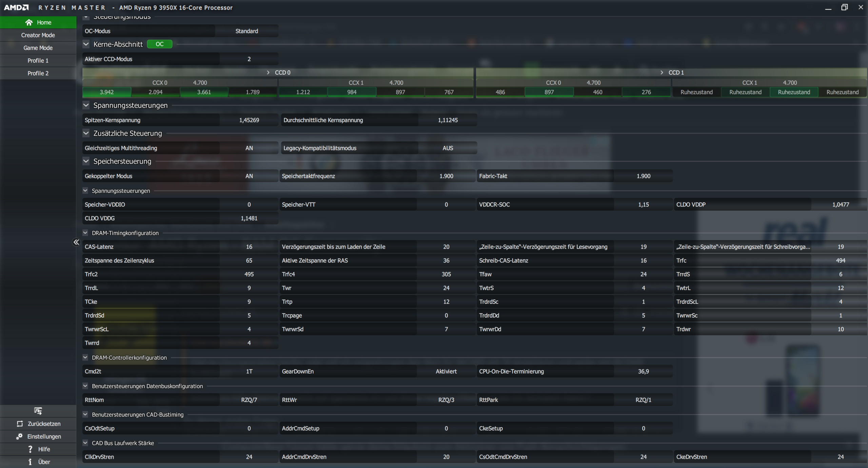Collapse the Speichersteuerung section chevron
Image resolution: width=868 pixels, height=468 pixels.
[86, 161]
